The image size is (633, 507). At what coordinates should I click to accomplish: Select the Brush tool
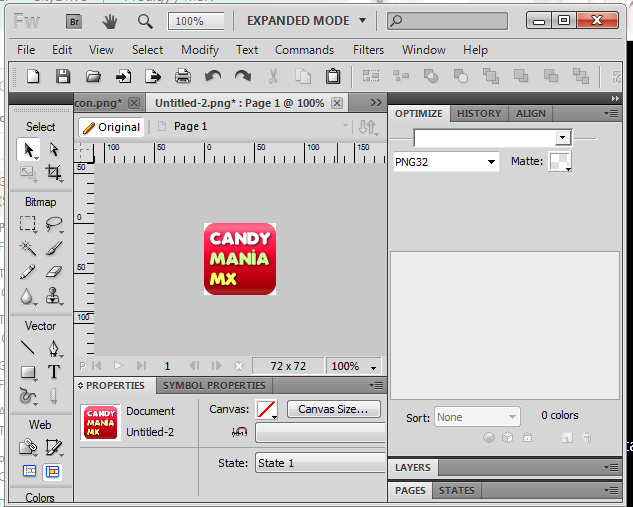(x=54, y=248)
